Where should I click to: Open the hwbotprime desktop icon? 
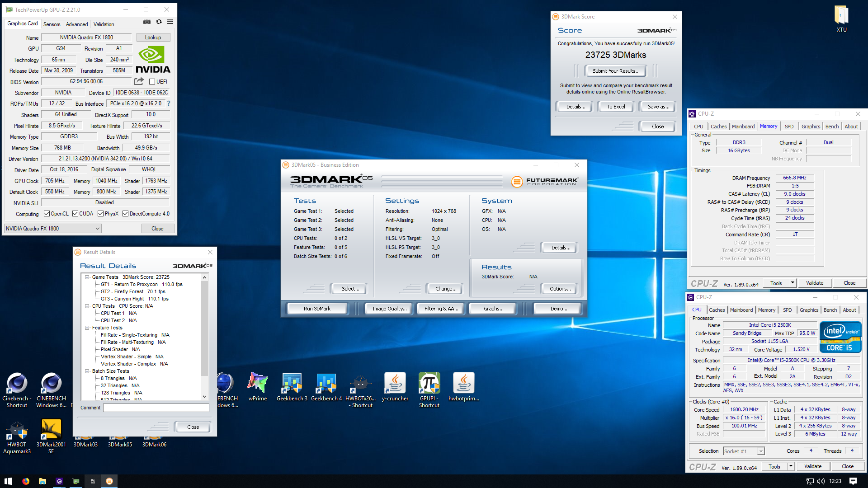click(x=463, y=387)
